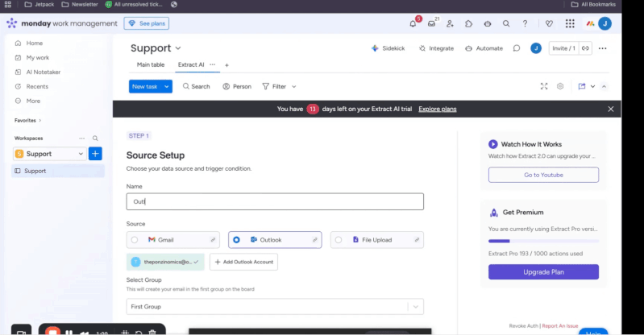Open board options three-dot menu
644x335 pixels.
tap(603, 48)
